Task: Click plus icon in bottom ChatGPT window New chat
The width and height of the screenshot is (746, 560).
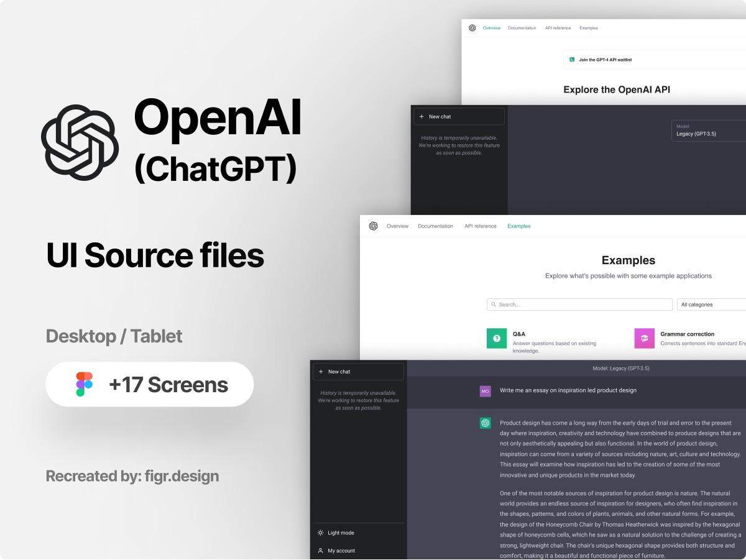Action: click(321, 372)
